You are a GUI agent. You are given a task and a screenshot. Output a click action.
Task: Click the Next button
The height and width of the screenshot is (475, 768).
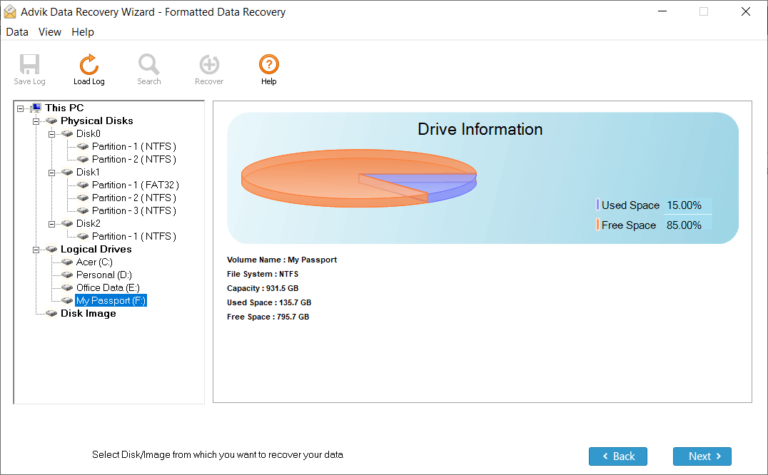(x=702, y=456)
